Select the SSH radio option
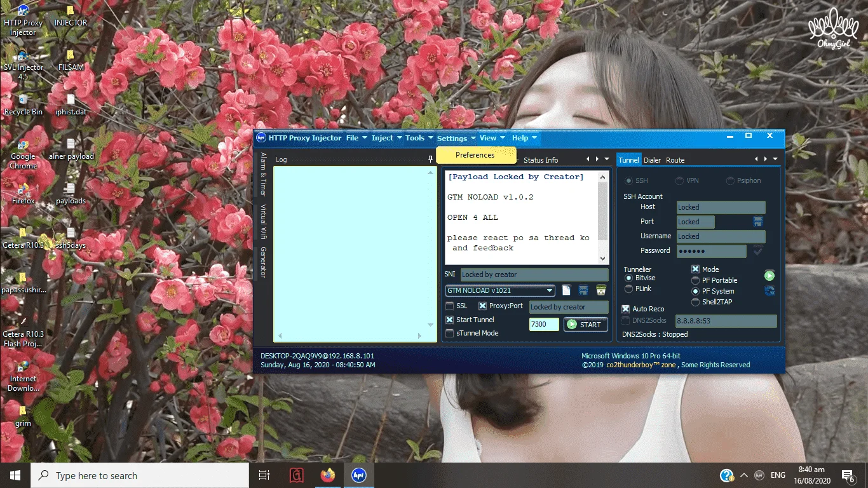This screenshot has height=488, width=868. click(628, 181)
